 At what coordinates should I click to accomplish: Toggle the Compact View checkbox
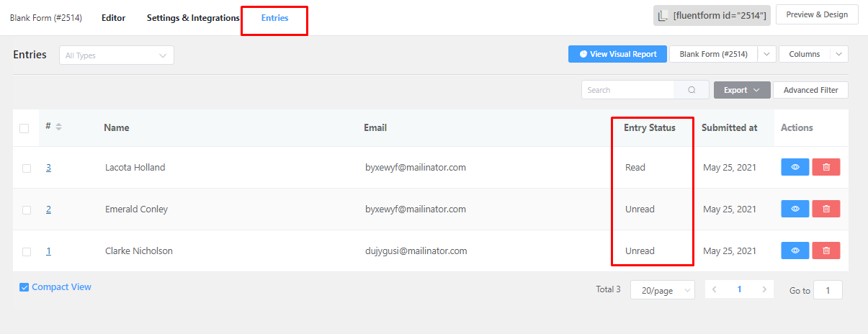coord(24,287)
